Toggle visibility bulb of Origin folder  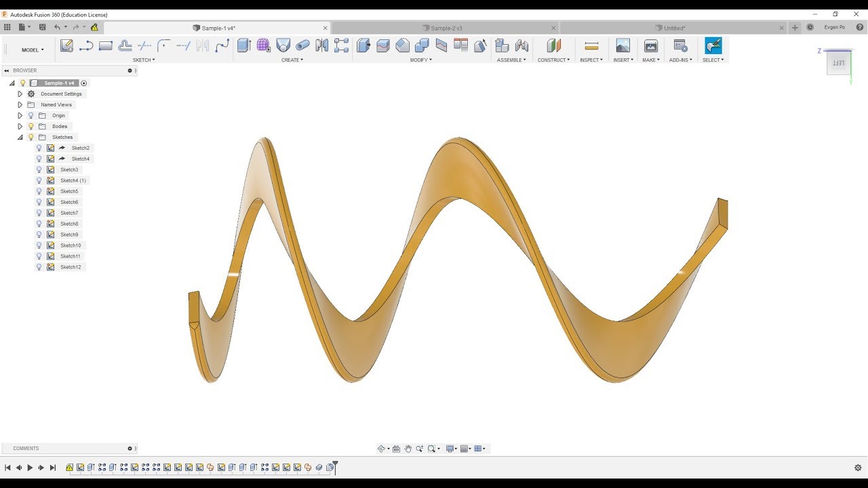point(31,115)
